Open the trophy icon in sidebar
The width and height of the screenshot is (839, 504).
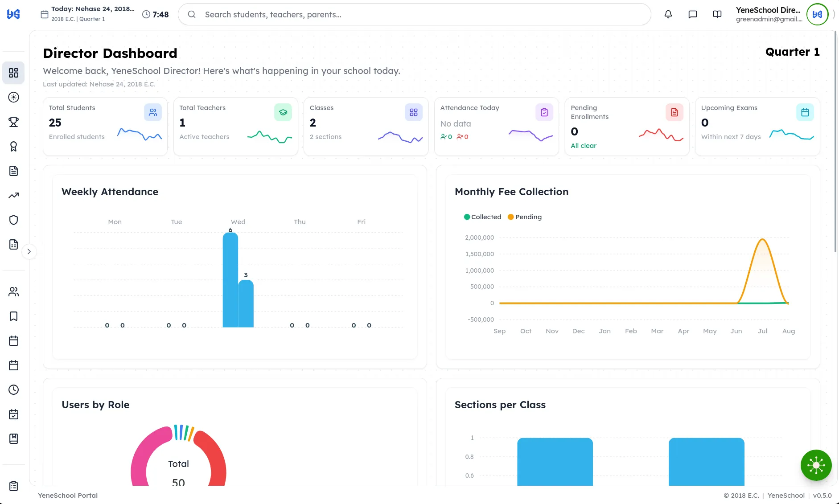coord(13,122)
